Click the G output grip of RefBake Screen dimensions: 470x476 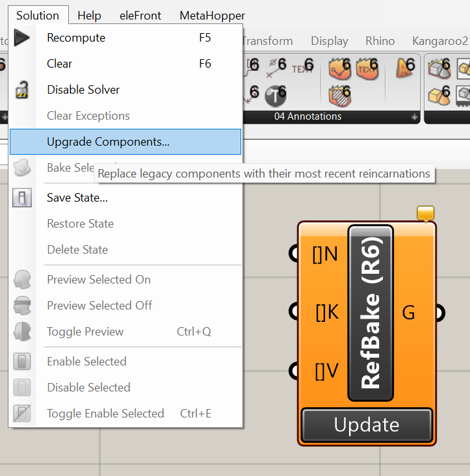[440, 313]
